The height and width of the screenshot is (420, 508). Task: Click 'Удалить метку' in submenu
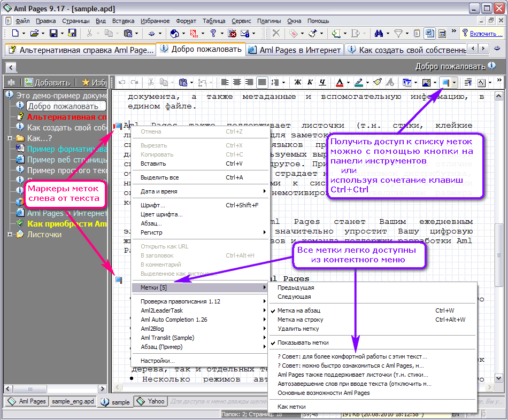372,329
